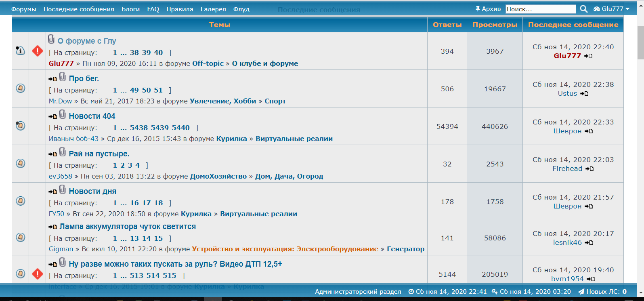Viewport: 644px width, 301px height.
Task: Open the Форумы menu item
Action: pyautogui.click(x=24, y=9)
